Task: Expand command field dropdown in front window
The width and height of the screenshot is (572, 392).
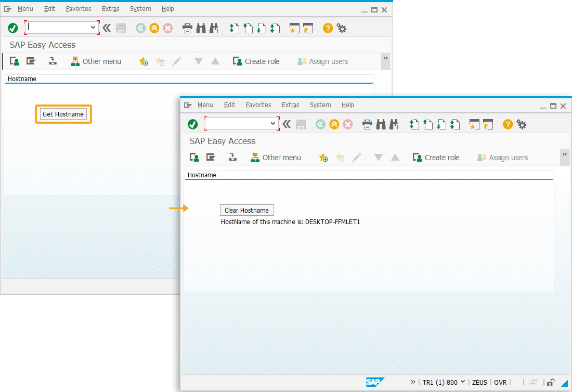Action: click(x=273, y=124)
